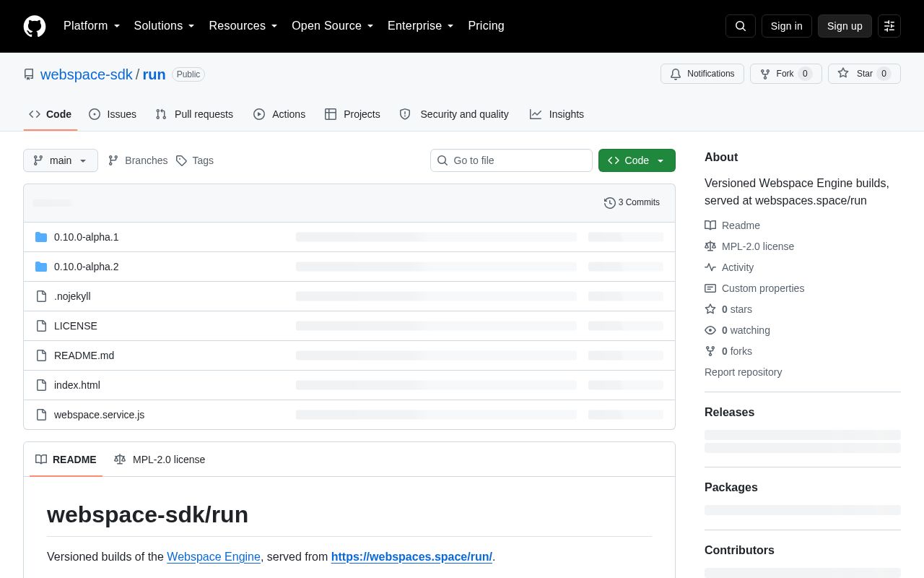Expand the Open Source menu
Screen dimensions: 924x578
click(333, 26)
